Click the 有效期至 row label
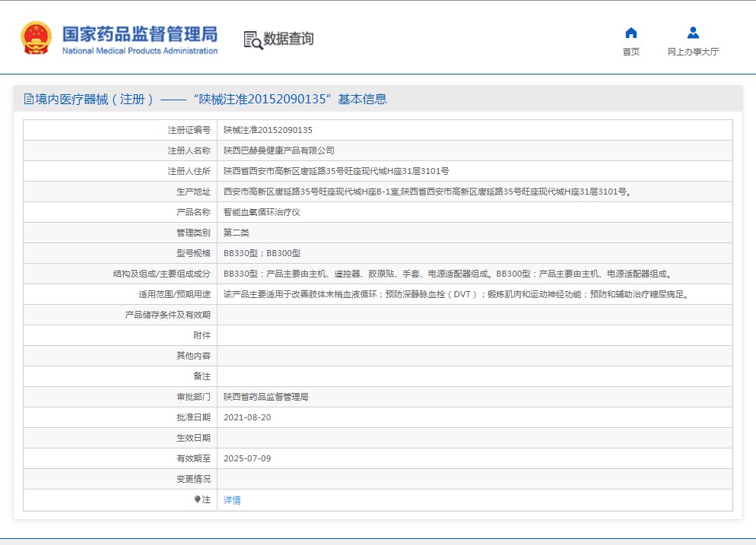The image size is (756, 545). click(x=193, y=458)
